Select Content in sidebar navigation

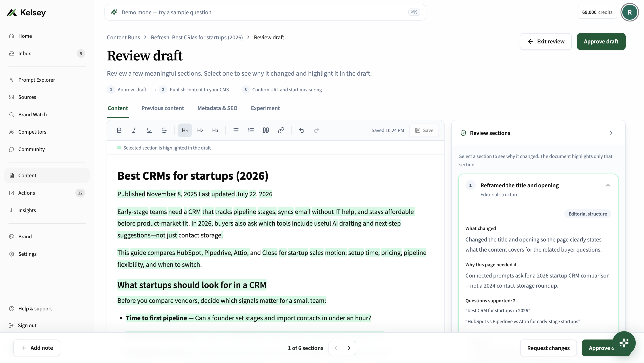pos(47,175)
